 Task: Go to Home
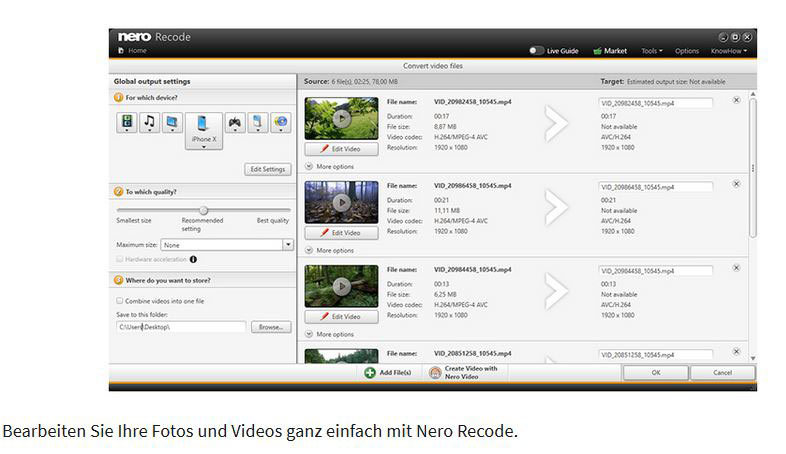133,51
